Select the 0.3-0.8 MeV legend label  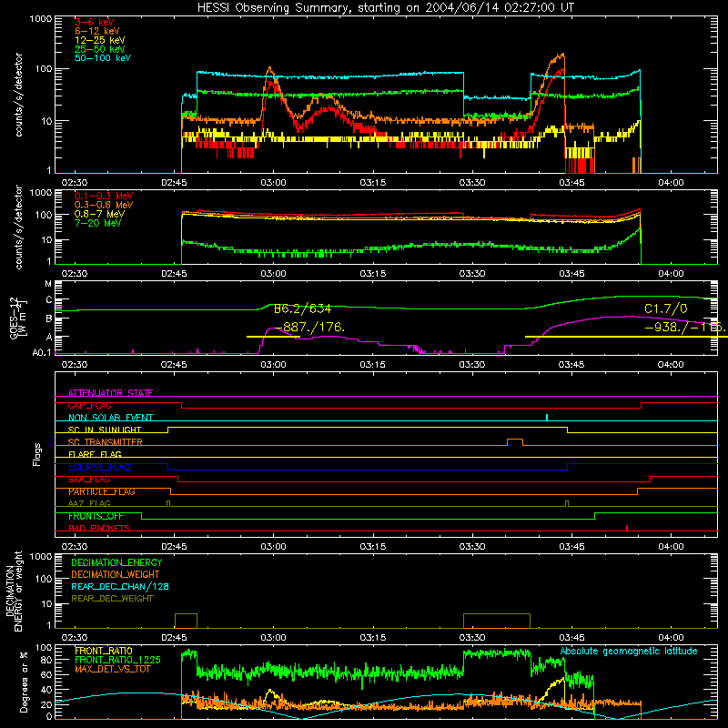coord(104,205)
